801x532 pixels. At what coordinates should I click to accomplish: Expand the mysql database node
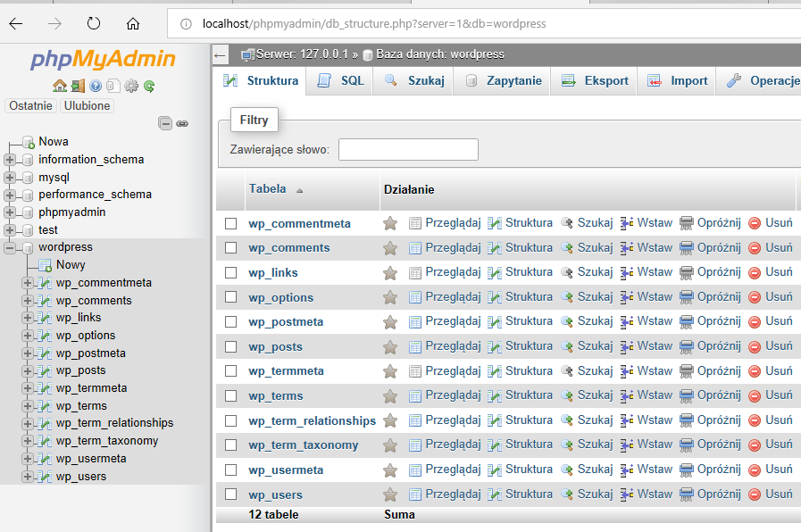(x=10, y=178)
